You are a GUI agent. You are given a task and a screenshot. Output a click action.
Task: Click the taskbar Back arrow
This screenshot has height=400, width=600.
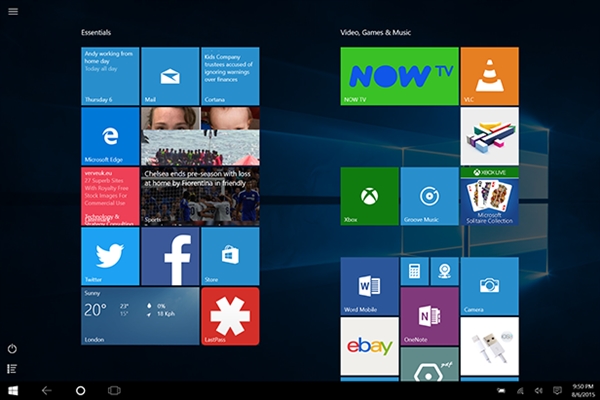[x=46, y=389]
